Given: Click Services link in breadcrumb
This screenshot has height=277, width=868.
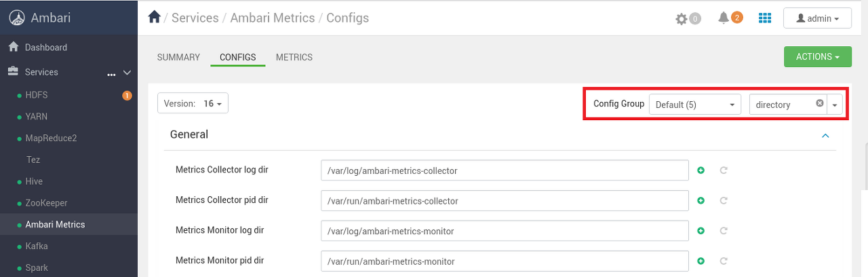Looking at the screenshot, I should [195, 18].
